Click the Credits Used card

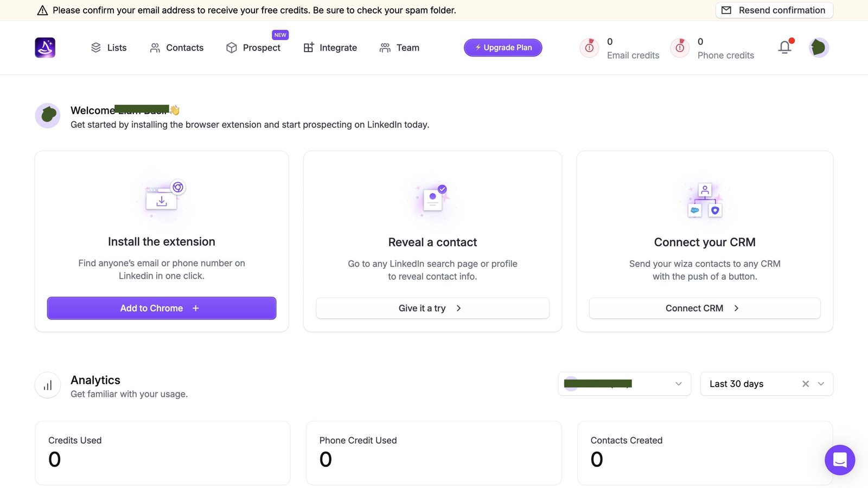click(163, 453)
